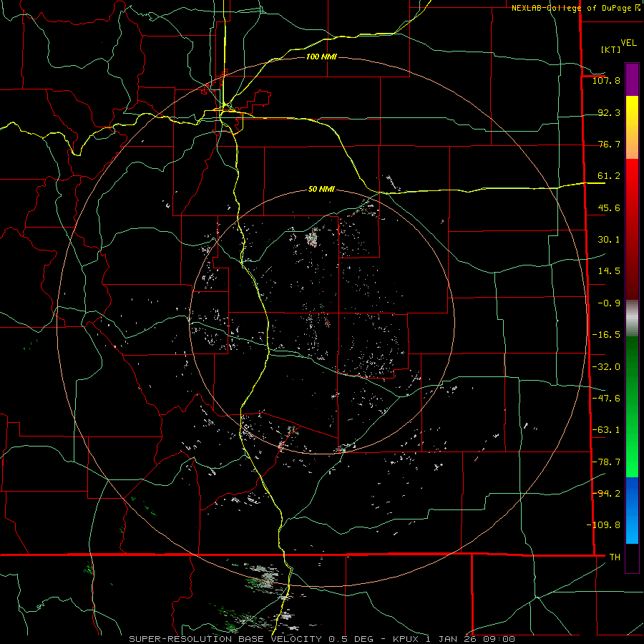The height and width of the screenshot is (644, 644).
Task: Click the 30.1 value on velocity scale
Action: coord(609,240)
